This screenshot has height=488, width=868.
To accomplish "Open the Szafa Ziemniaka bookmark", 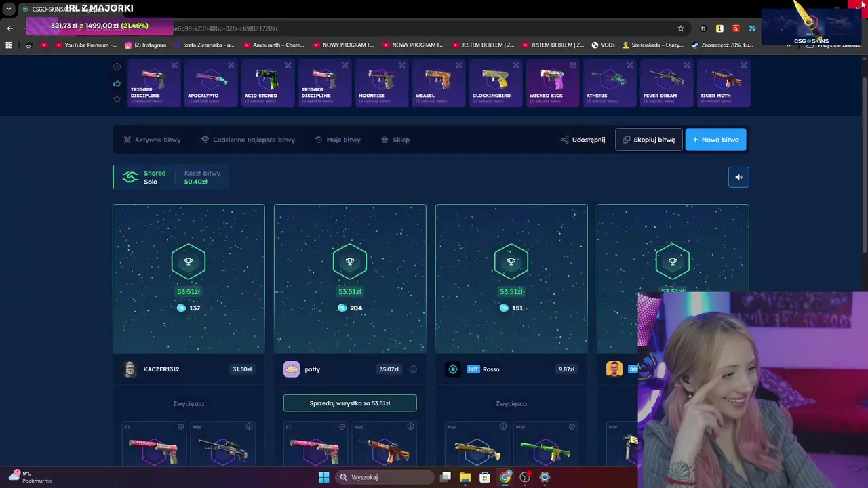I will pyautogui.click(x=204, y=45).
